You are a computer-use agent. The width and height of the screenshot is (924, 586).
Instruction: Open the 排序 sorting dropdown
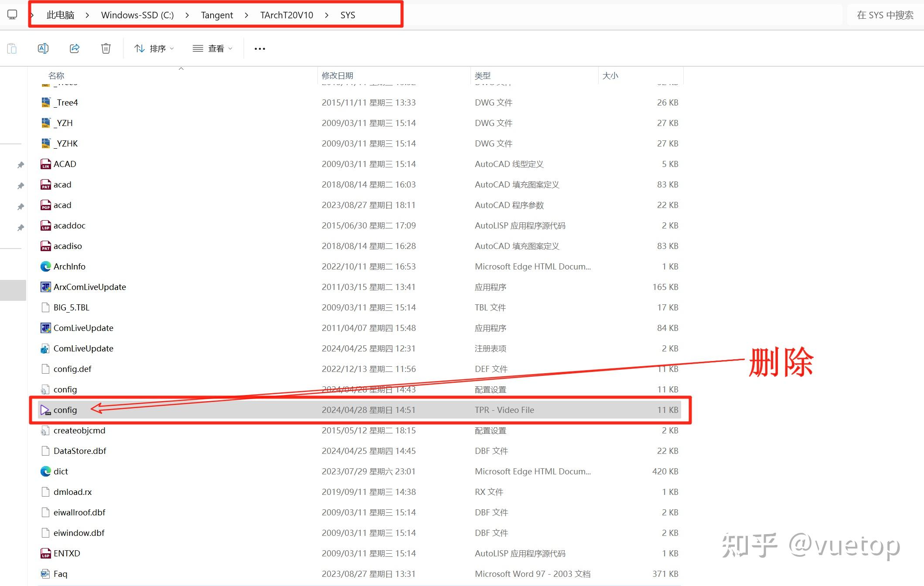(x=154, y=48)
